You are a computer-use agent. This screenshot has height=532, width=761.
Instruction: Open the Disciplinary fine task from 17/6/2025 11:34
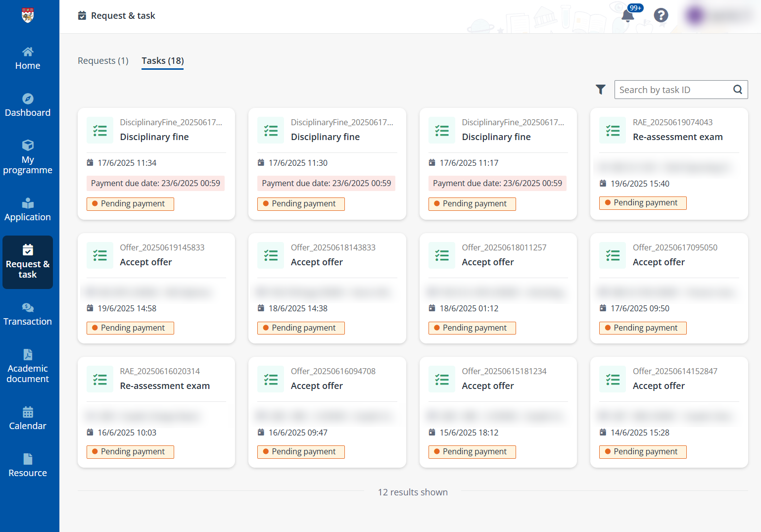(154, 137)
